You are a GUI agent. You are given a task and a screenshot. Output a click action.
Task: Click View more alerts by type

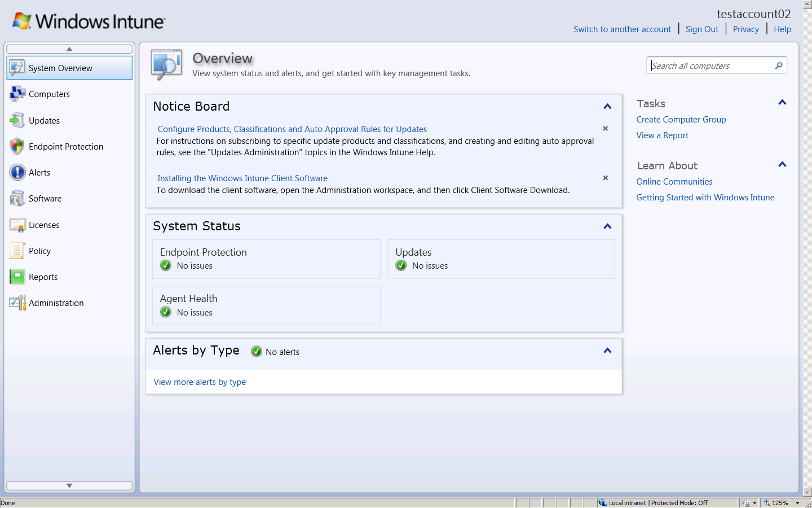200,382
